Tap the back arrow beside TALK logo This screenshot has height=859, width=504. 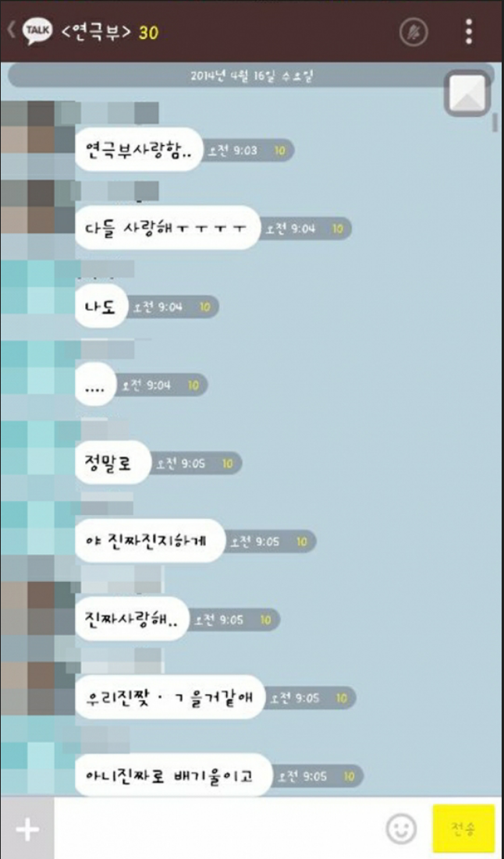click(x=10, y=30)
